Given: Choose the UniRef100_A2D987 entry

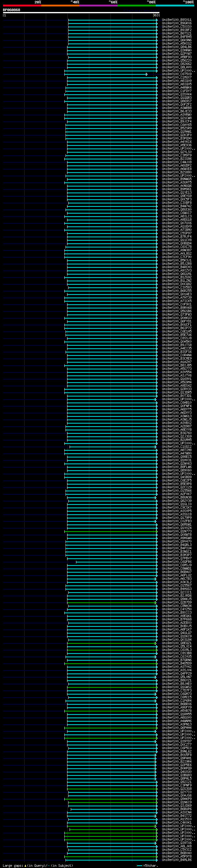Looking at the screenshot, I should (x=176, y=426).
